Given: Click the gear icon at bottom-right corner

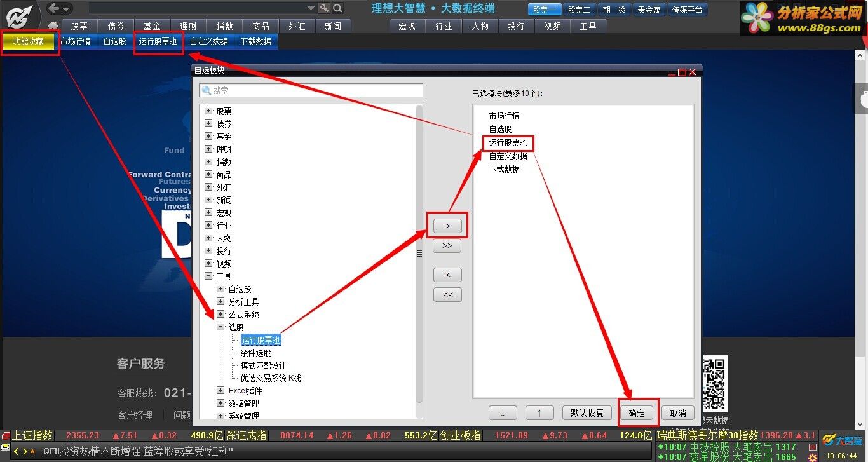Looking at the screenshot, I should click(x=812, y=457).
